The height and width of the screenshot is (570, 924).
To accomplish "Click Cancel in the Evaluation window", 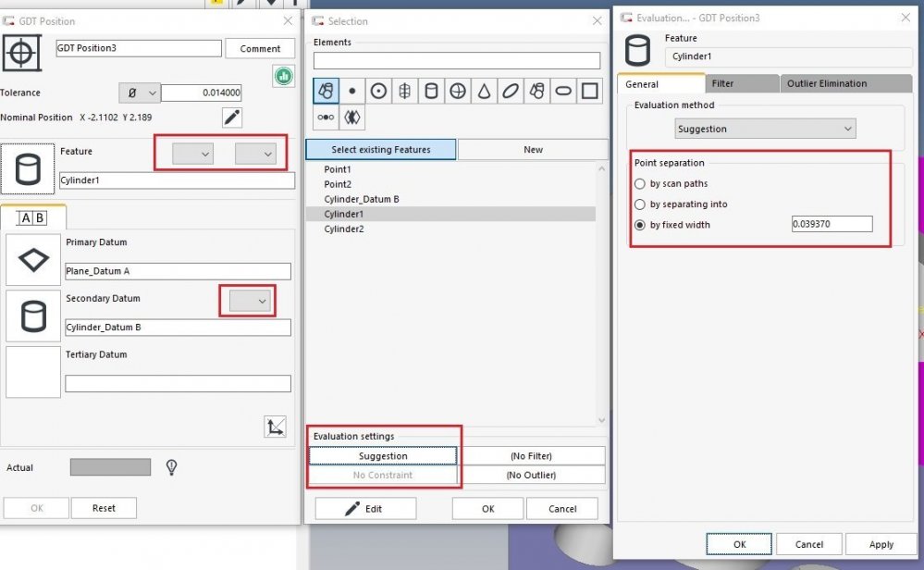I will tap(809, 544).
